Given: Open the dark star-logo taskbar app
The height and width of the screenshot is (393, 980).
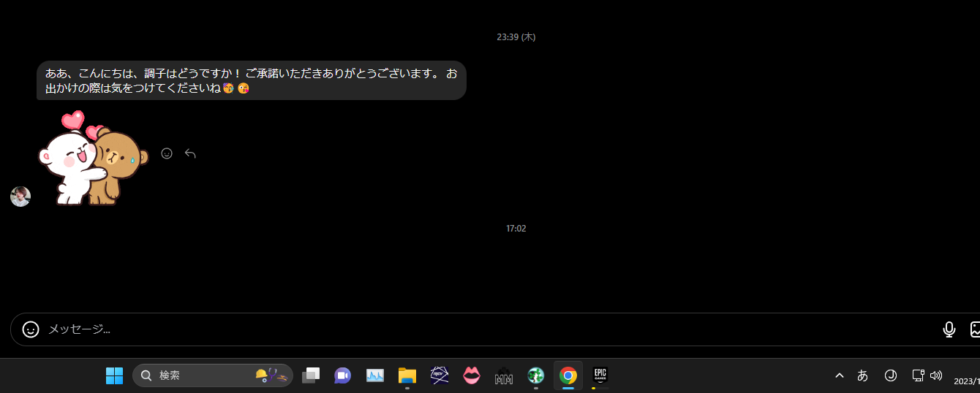Looking at the screenshot, I should pos(440,375).
